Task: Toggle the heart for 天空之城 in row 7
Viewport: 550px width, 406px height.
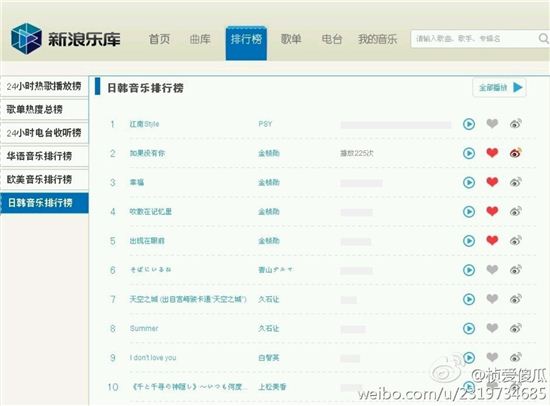Action: [492, 299]
